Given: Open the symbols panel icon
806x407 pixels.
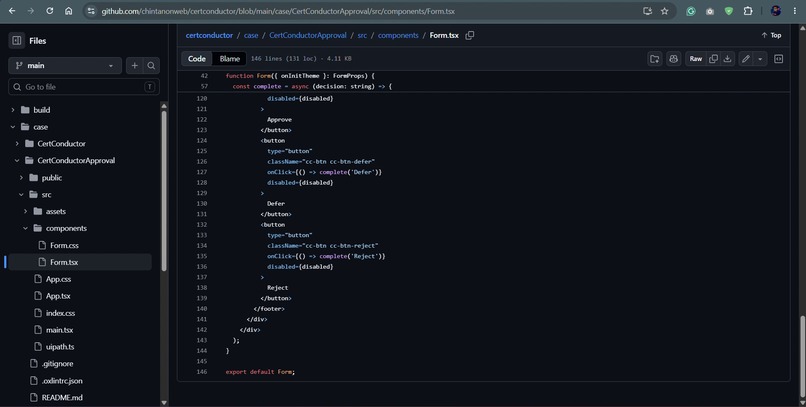Looking at the screenshot, I should 779,59.
